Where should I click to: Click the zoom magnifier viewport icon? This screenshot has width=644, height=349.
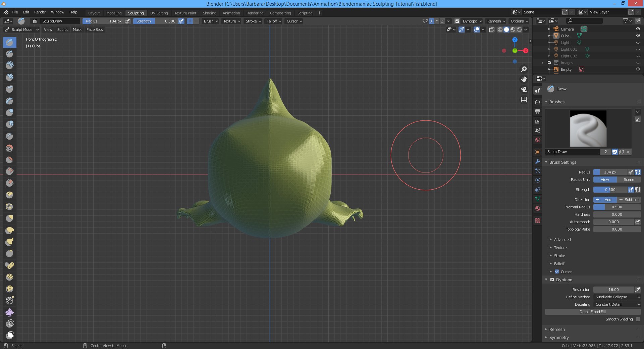(524, 69)
